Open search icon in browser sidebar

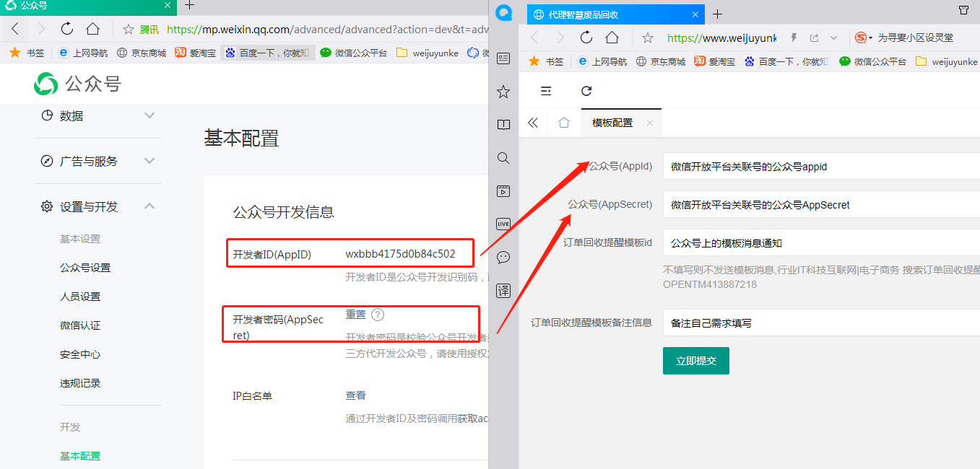coord(503,158)
